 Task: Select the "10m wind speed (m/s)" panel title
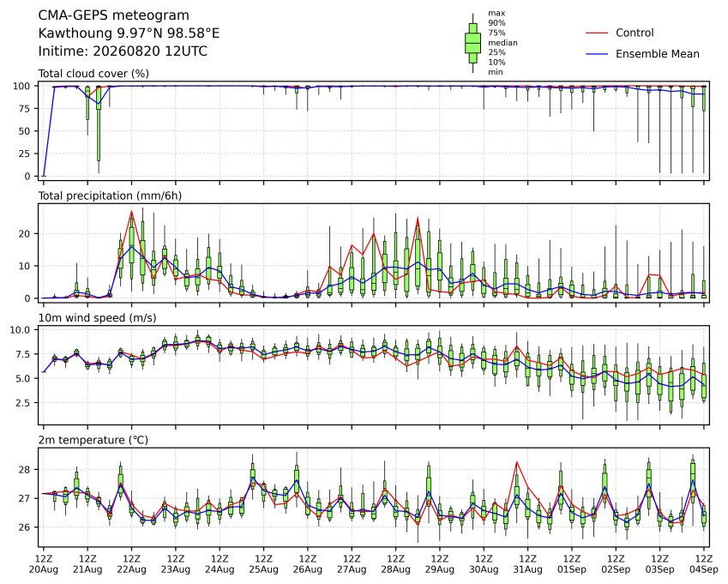(x=97, y=318)
